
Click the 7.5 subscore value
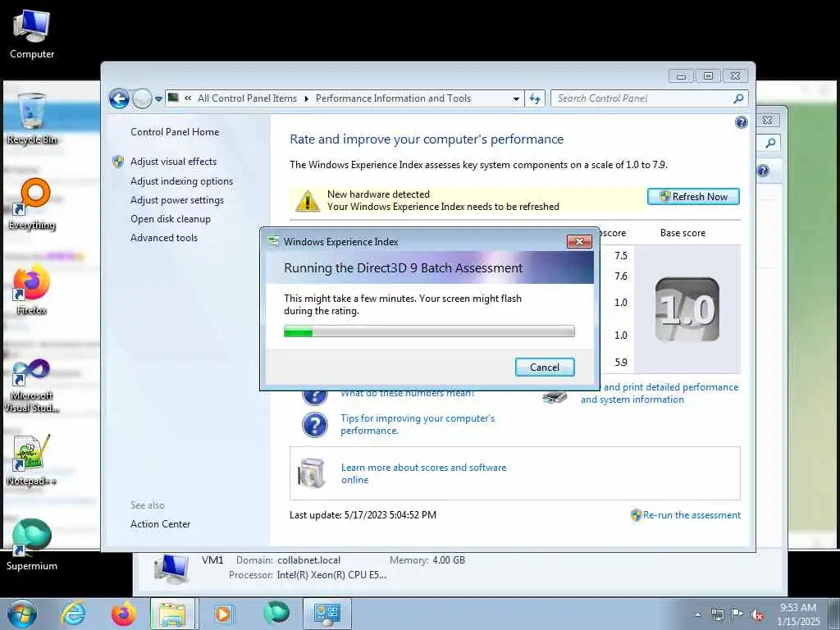click(621, 256)
